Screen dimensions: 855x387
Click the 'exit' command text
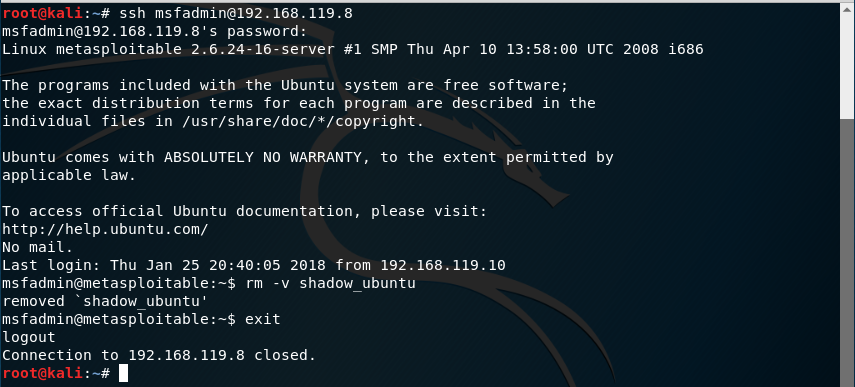pyautogui.click(x=263, y=319)
